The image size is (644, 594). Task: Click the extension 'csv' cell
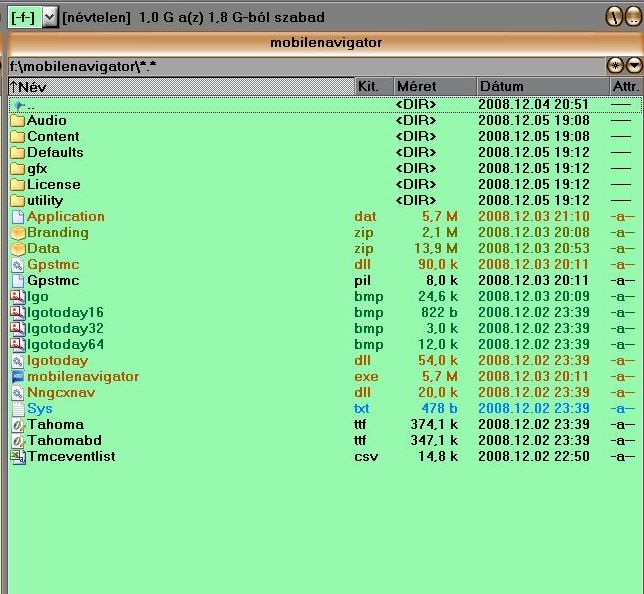(x=366, y=456)
